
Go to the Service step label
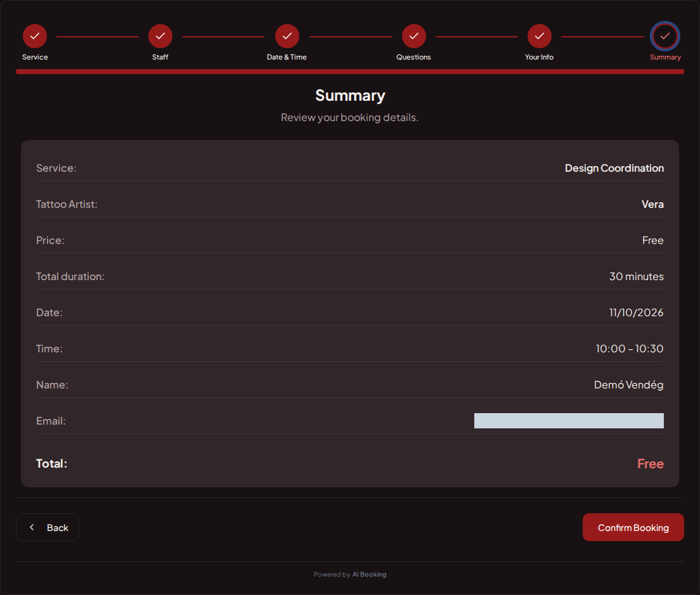(35, 57)
